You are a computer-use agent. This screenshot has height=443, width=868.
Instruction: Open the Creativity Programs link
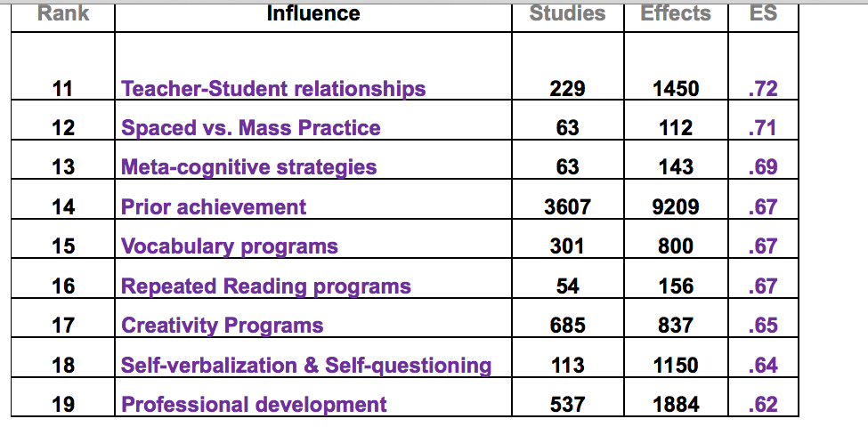222,326
